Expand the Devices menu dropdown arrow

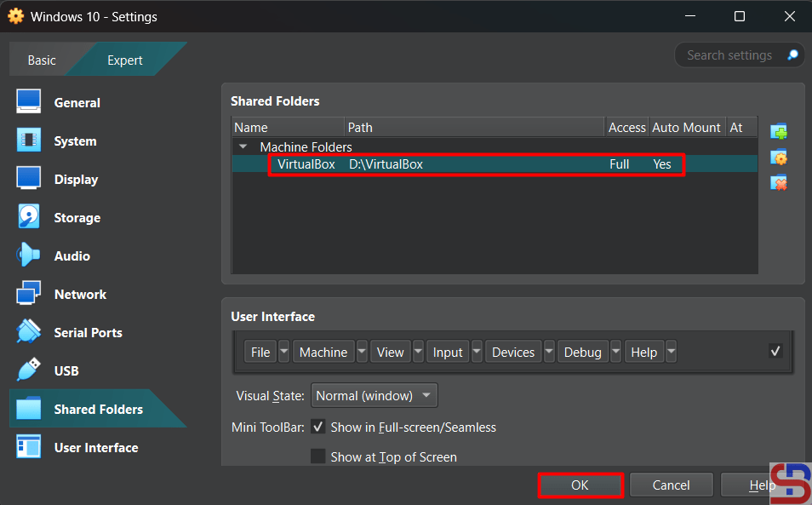(549, 352)
